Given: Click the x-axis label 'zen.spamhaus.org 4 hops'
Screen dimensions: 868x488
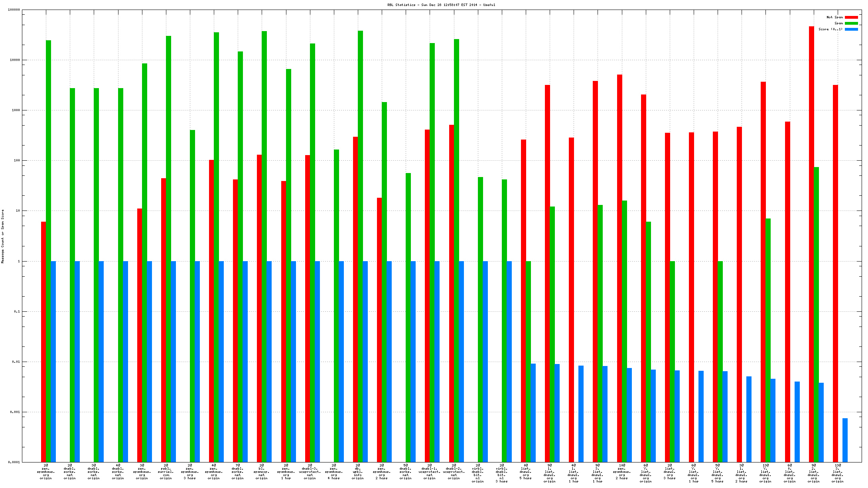Looking at the screenshot, I should 334,472.
